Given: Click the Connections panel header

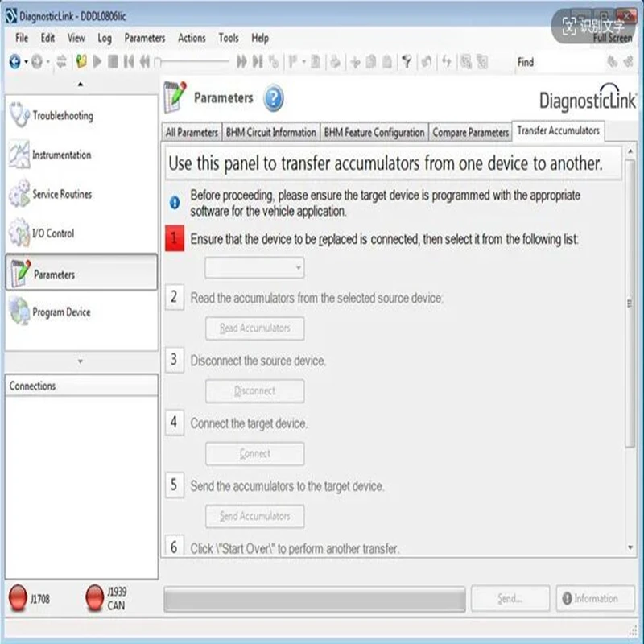Looking at the screenshot, I should point(81,386).
